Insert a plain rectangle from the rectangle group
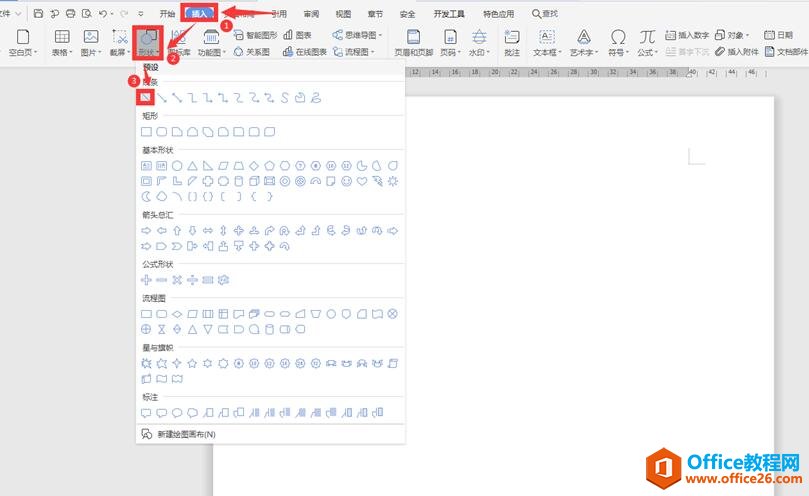 (x=147, y=132)
